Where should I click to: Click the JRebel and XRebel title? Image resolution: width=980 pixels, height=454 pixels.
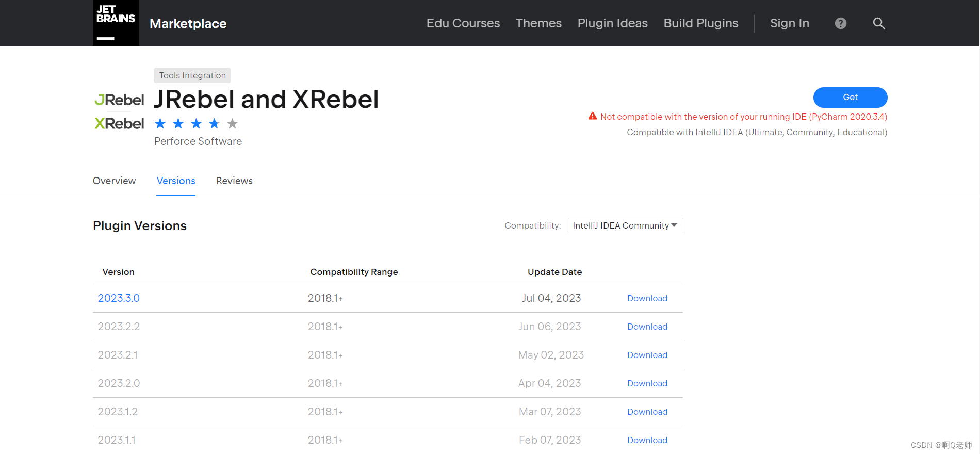click(266, 99)
